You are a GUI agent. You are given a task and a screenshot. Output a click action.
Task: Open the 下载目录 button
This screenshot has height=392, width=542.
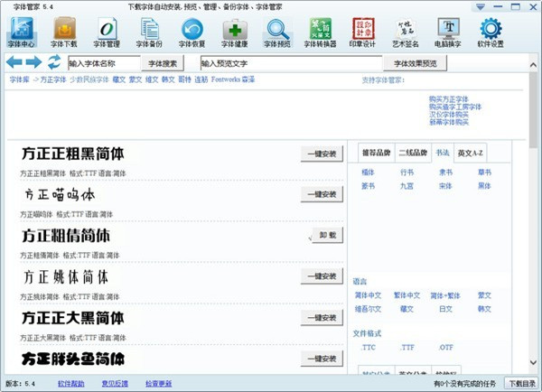[522, 383]
